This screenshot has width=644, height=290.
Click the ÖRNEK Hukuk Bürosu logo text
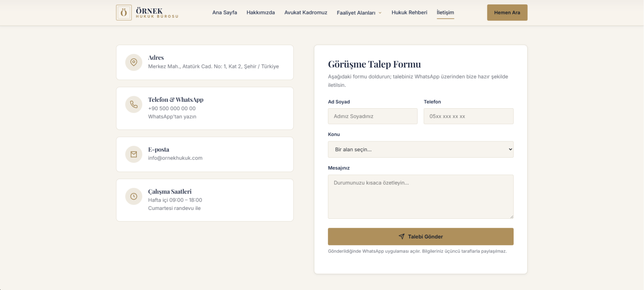coord(157,13)
